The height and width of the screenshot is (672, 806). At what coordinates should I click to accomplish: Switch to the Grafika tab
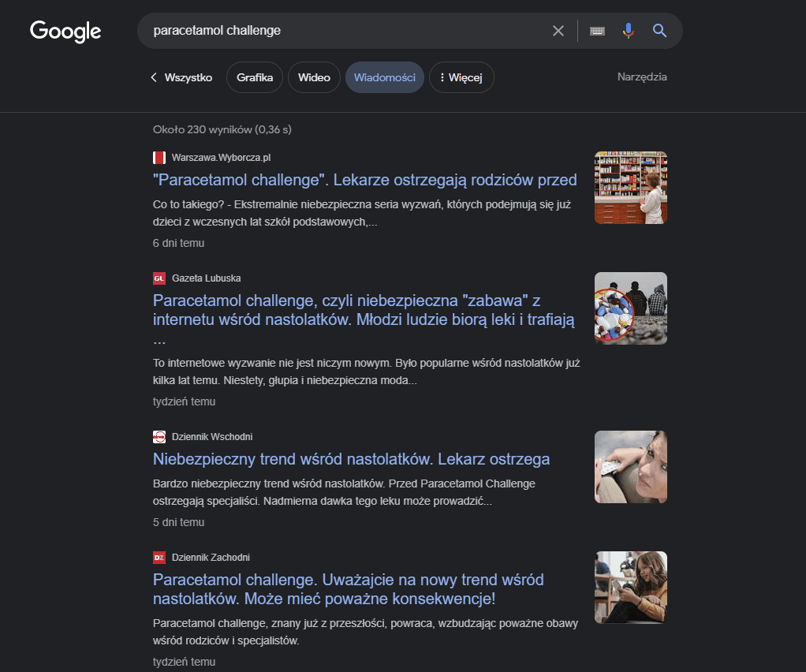pyautogui.click(x=255, y=77)
